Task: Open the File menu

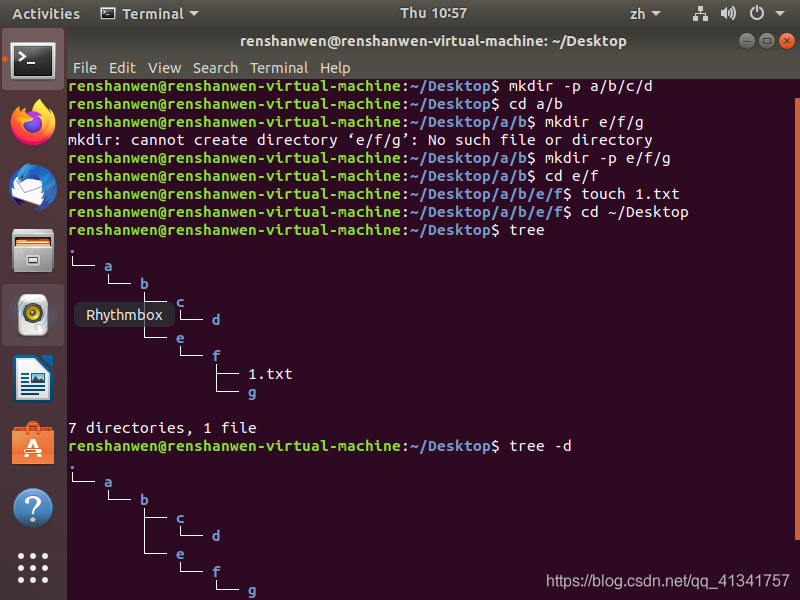Action: click(85, 68)
